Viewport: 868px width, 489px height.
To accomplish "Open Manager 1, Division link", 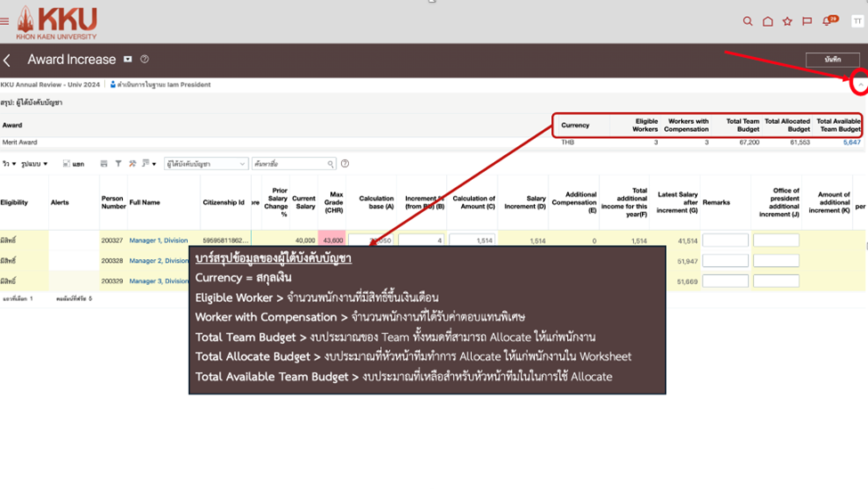I will 158,240.
